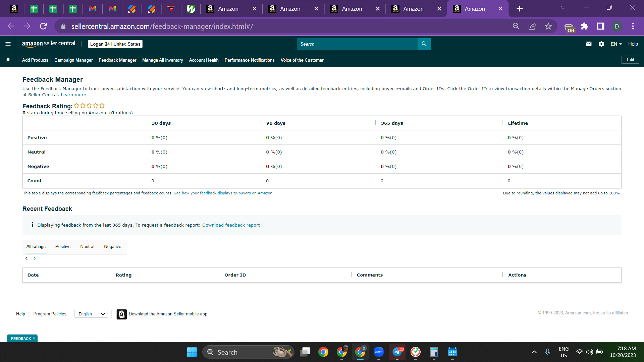
Task: Open a new browser tab
Action: (520, 9)
